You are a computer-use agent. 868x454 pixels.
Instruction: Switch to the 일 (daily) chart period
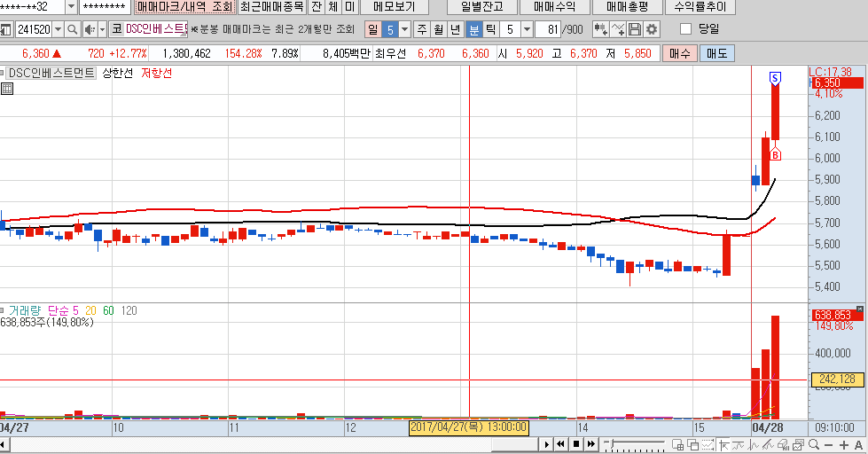371,29
